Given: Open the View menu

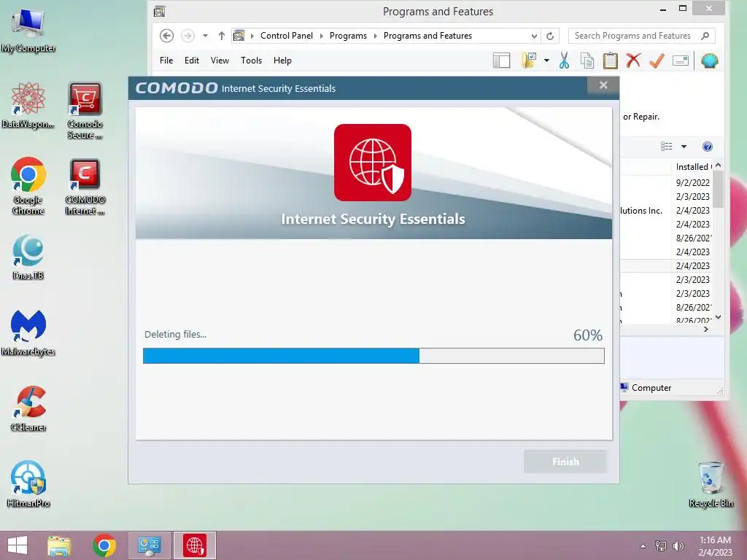Looking at the screenshot, I should tap(220, 61).
